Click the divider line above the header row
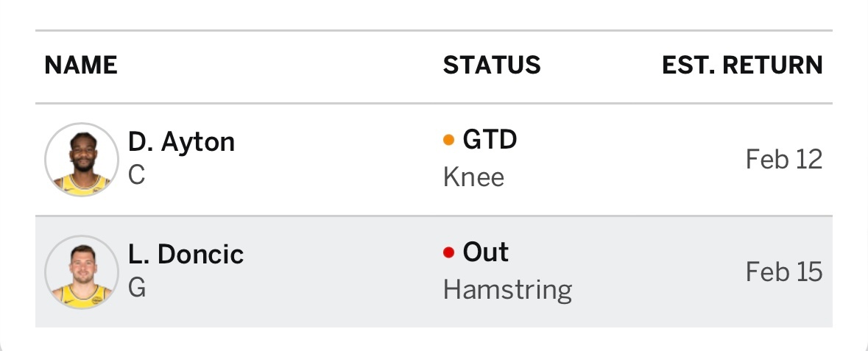The width and height of the screenshot is (868, 351). point(434,31)
